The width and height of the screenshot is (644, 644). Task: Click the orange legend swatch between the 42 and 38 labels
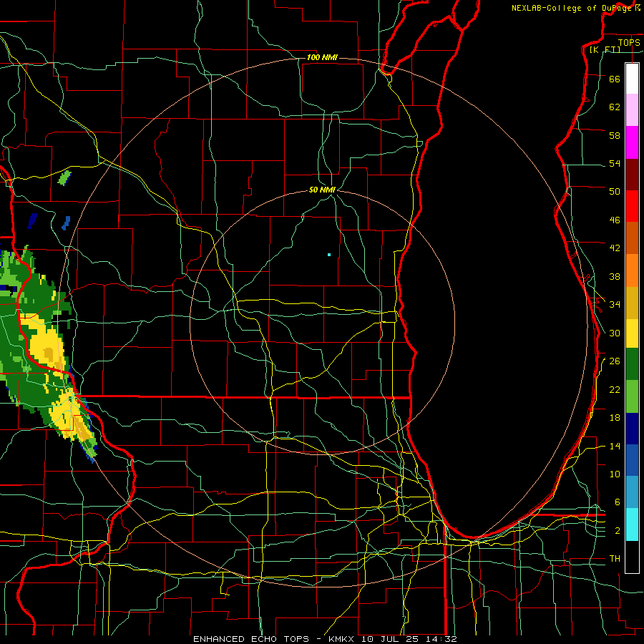click(x=632, y=270)
